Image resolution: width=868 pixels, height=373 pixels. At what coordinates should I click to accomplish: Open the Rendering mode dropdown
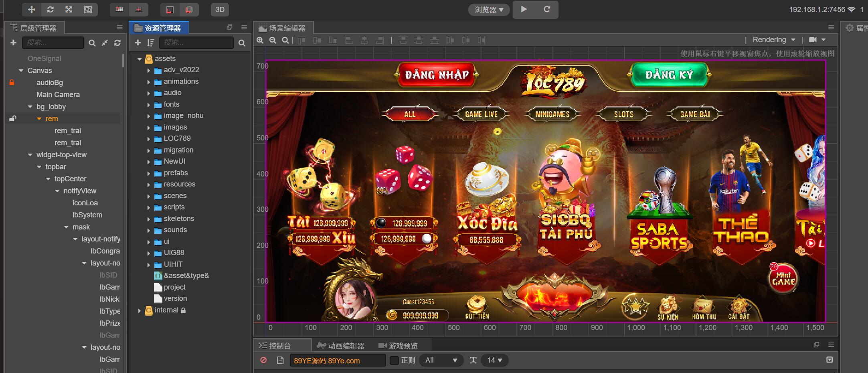coord(774,40)
